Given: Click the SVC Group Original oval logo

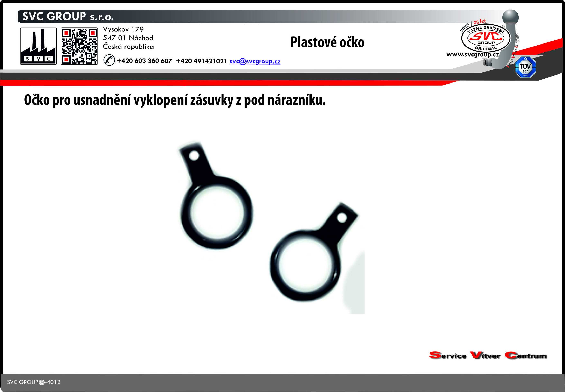Looking at the screenshot, I should tap(486, 38).
